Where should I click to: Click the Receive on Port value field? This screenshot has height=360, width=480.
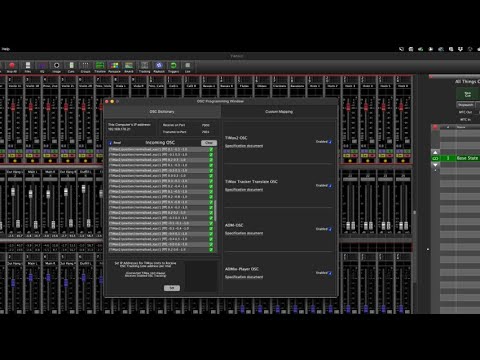coord(206,125)
